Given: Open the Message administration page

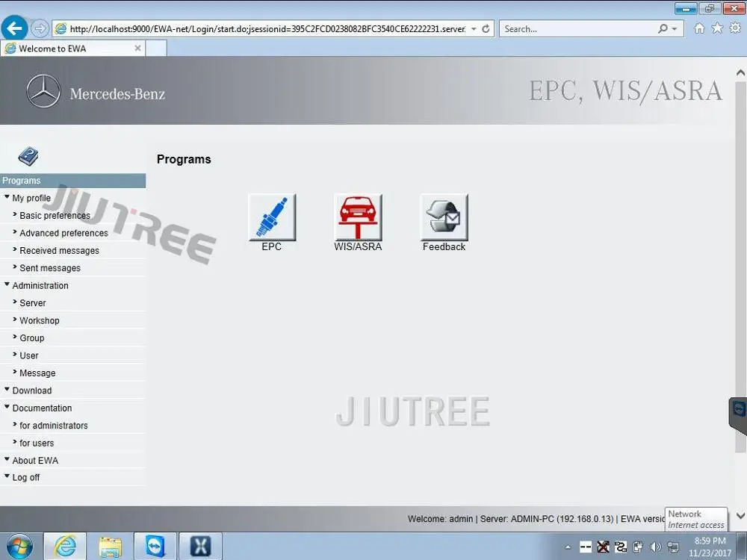Looking at the screenshot, I should tap(37, 373).
